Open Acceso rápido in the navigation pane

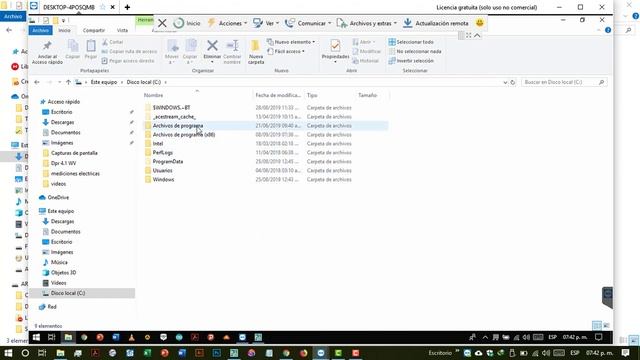coord(64,102)
